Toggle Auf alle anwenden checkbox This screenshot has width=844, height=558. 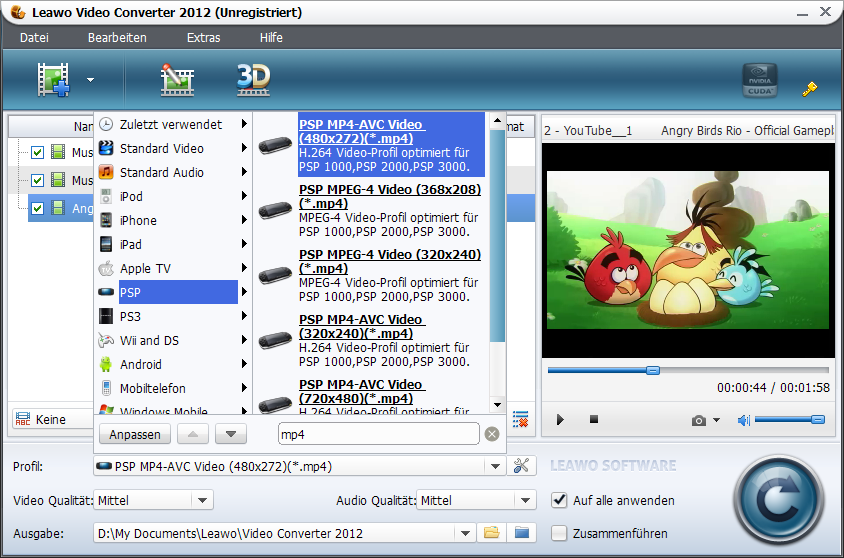click(559, 500)
